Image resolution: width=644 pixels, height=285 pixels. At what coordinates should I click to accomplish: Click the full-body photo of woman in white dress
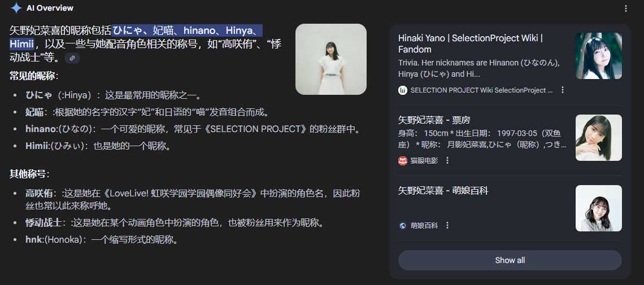click(x=330, y=59)
